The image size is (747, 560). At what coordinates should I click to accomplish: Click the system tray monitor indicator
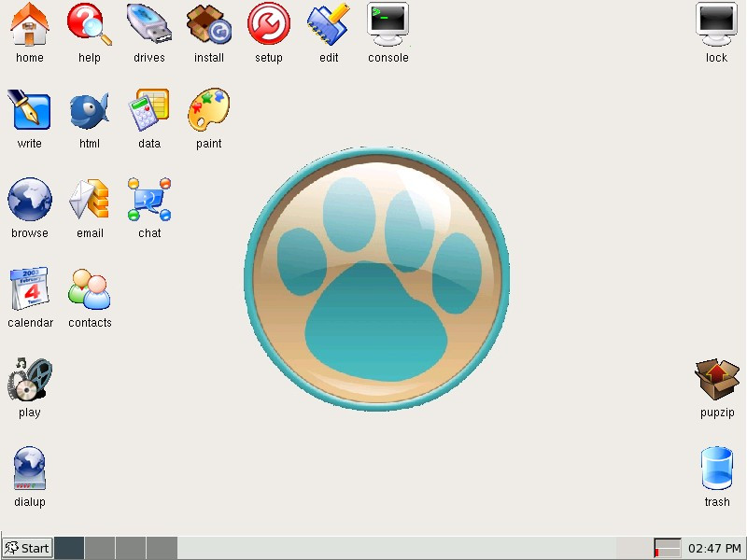pyautogui.click(x=667, y=548)
